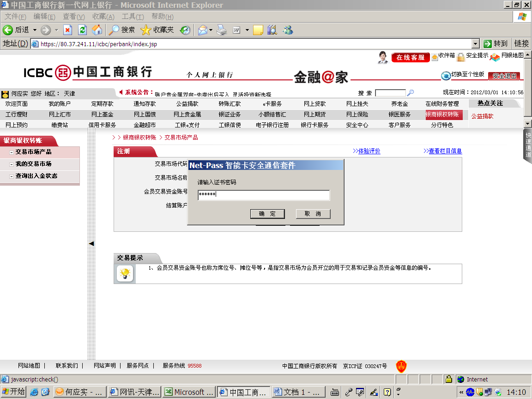Click the 安全退出 logout button

[x=504, y=76]
